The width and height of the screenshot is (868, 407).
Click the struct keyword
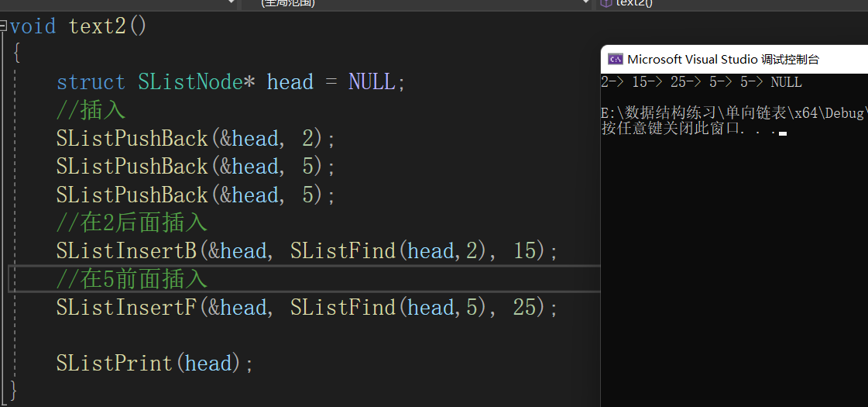pos(91,82)
